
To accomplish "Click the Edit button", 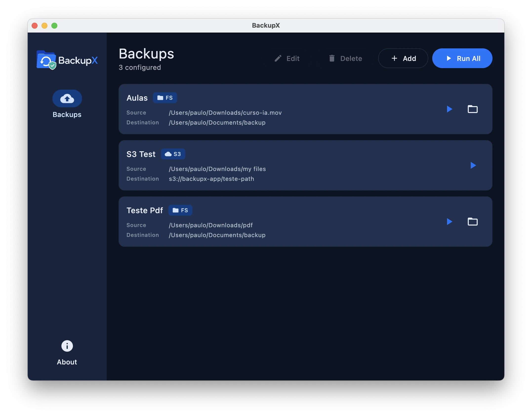I will 287,58.
